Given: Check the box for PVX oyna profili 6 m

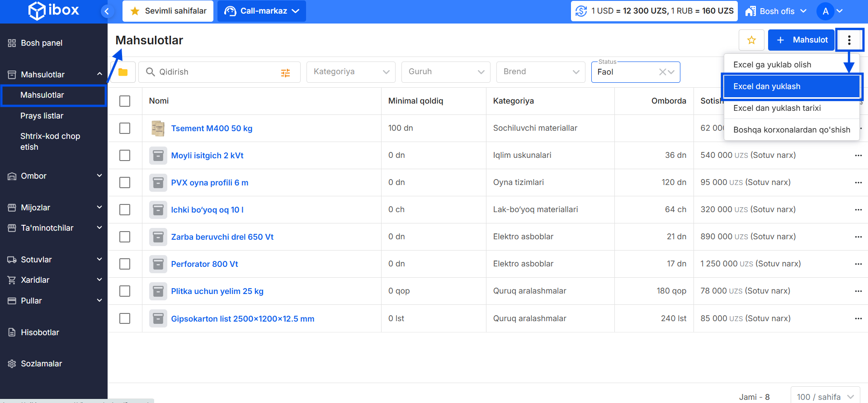Looking at the screenshot, I should click(125, 183).
